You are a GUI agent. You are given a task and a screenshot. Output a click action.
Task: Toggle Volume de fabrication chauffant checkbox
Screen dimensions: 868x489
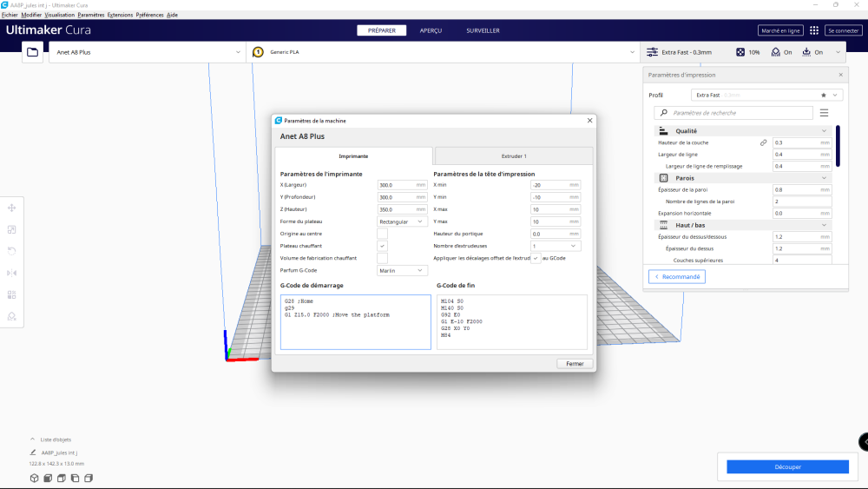[383, 258]
